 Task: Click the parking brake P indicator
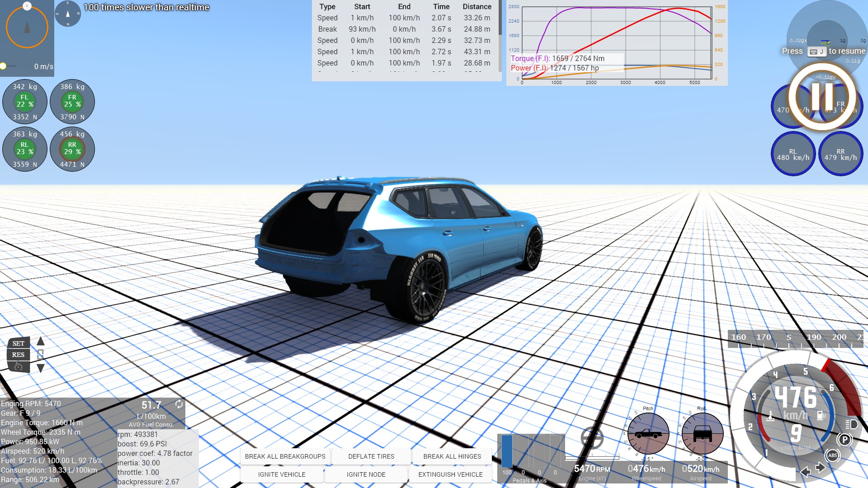[x=844, y=440]
